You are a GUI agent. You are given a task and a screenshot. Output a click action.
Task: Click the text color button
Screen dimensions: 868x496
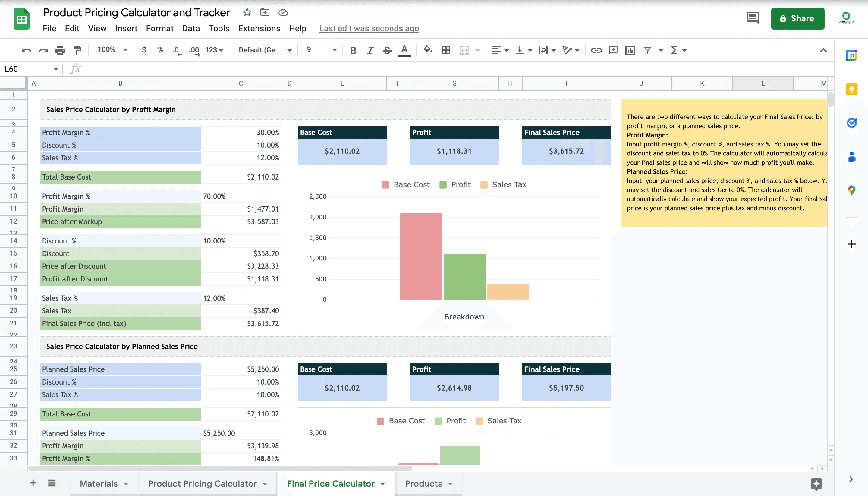pos(404,50)
